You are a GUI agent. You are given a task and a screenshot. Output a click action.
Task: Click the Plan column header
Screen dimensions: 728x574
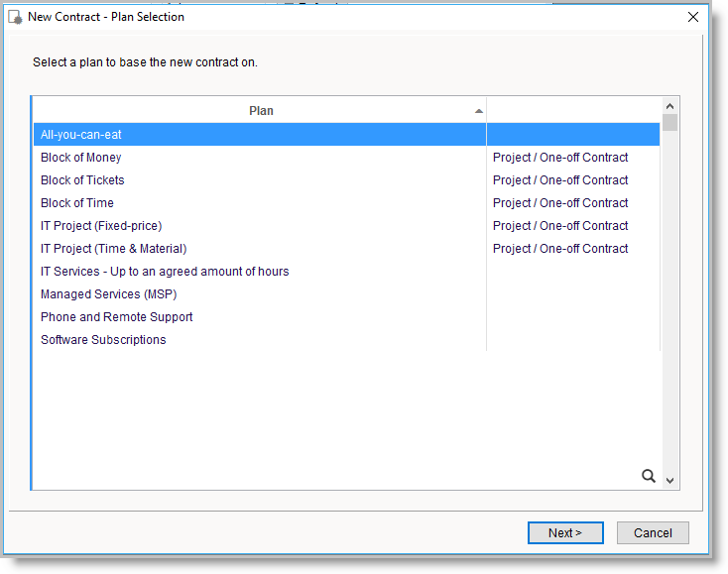click(x=261, y=111)
